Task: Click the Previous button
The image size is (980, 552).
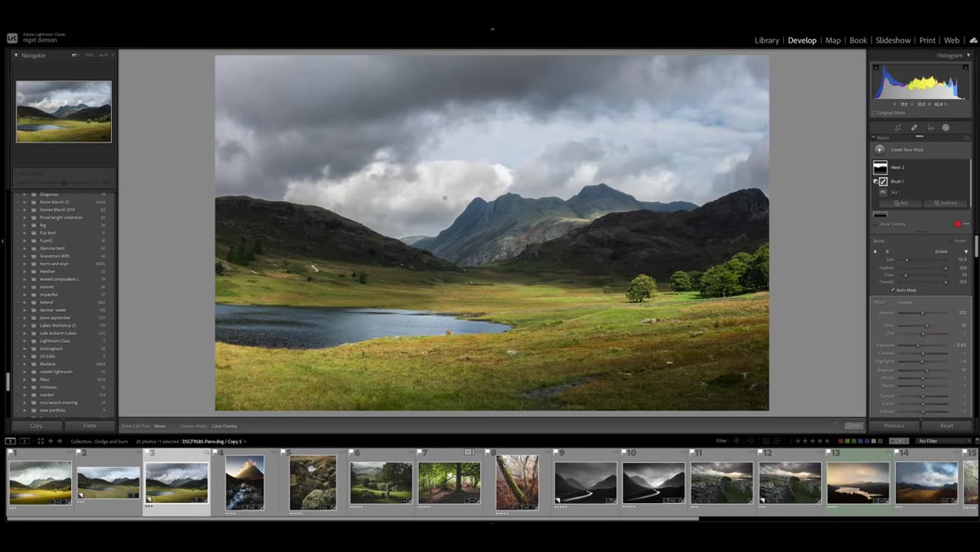Action: (894, 425)
